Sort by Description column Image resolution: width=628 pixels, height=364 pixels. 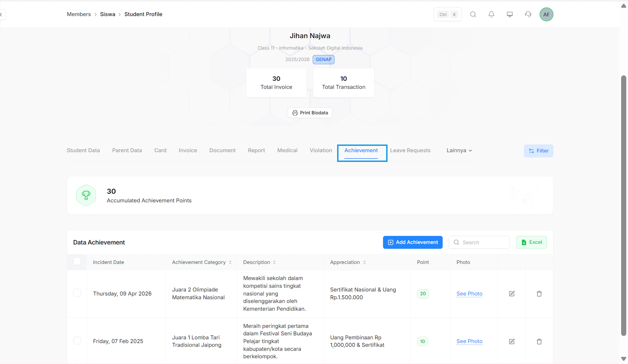[x=274, y=262]
